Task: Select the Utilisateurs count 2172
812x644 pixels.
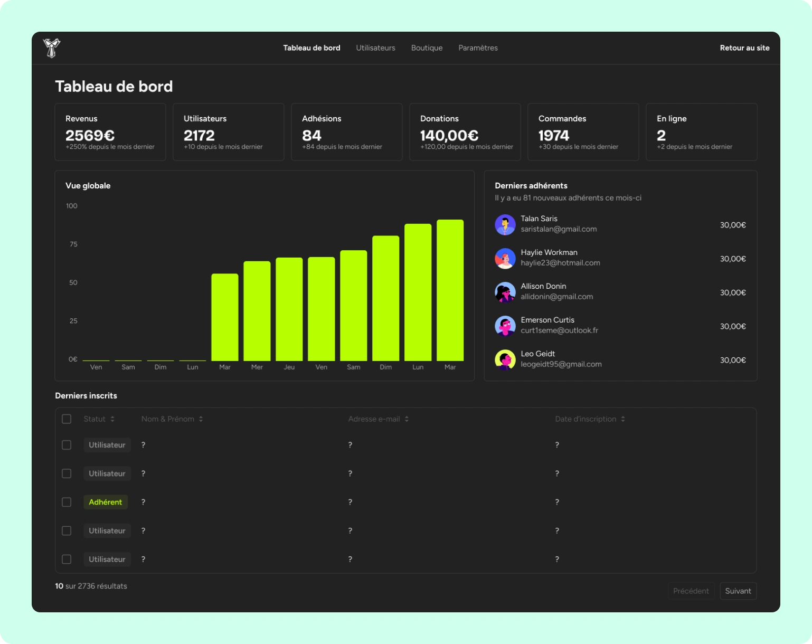Action: pyautogui.click(x=199, y=136)
